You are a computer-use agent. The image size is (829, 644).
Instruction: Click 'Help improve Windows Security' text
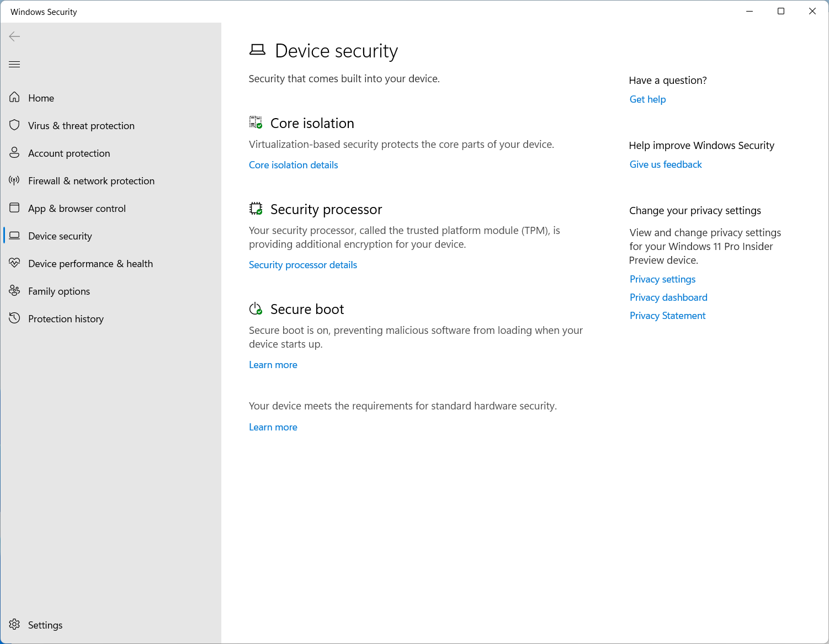(702, 146)
